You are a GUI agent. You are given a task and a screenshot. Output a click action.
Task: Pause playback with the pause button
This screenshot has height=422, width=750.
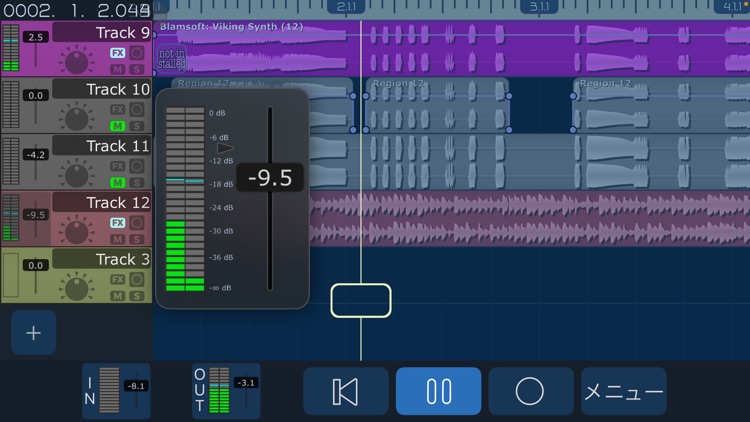pyautogui.click(x=438, y=391)
